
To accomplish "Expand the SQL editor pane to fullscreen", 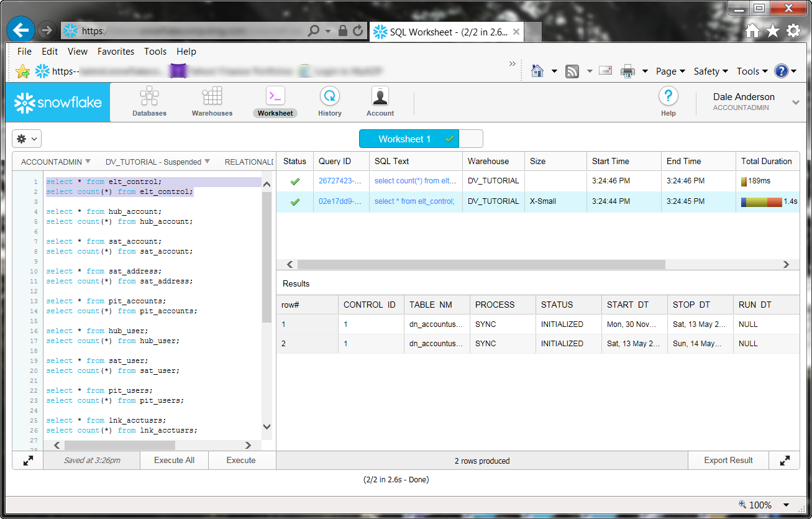I will (29, 461).
